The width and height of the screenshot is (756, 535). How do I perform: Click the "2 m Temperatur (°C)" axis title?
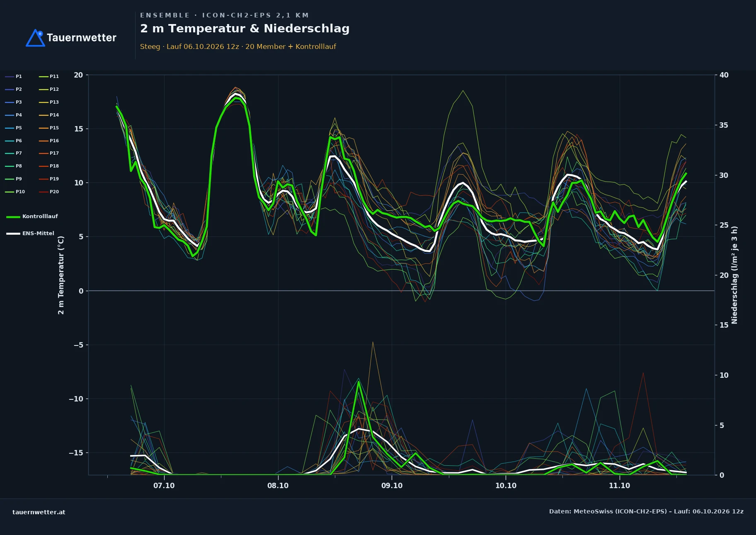click(61, 275)
